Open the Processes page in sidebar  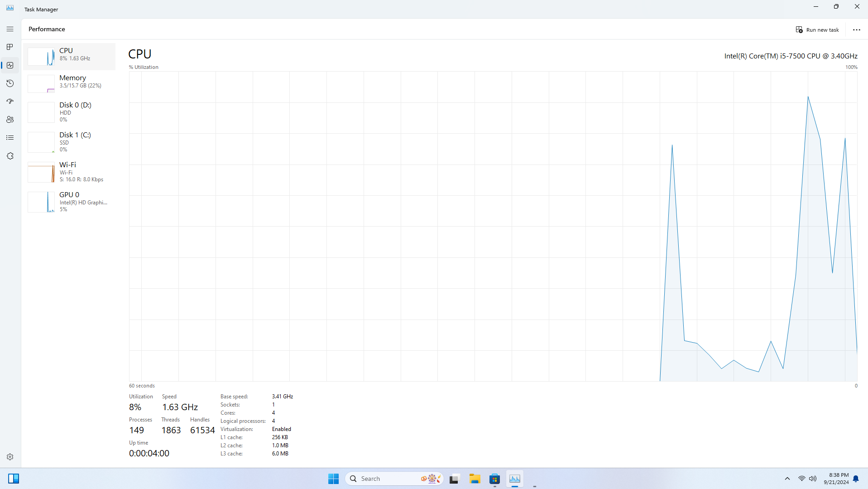coord(10,47)
